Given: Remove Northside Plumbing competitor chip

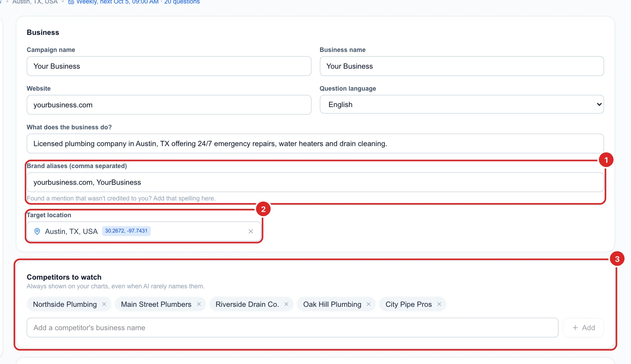Looking at the screenshot, I should coord(104,304).
